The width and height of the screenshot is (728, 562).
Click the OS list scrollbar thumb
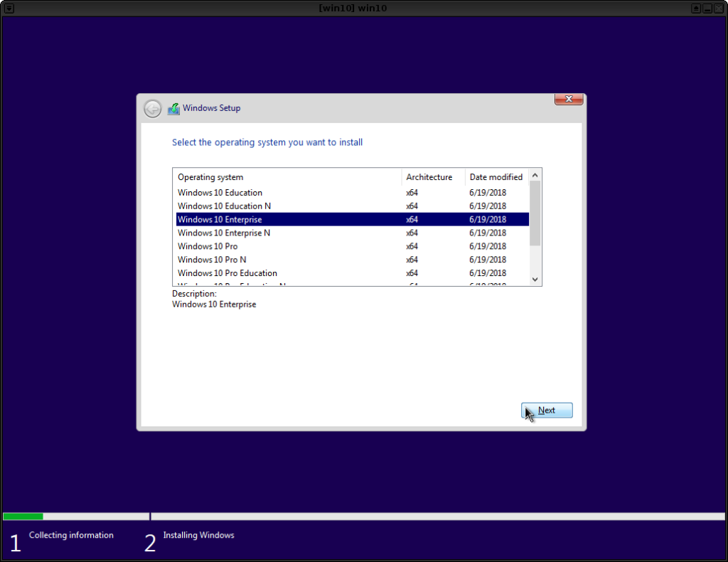535,213
